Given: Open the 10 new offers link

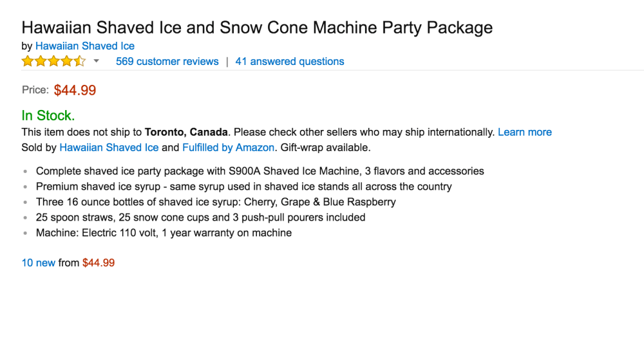Looking at the screenshot, I should click(39, 262).
